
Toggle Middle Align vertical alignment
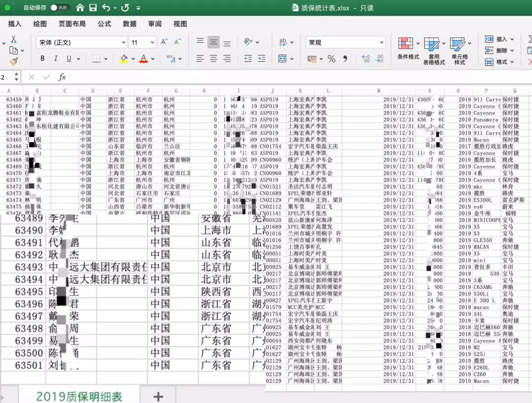[x=213, y=42]
